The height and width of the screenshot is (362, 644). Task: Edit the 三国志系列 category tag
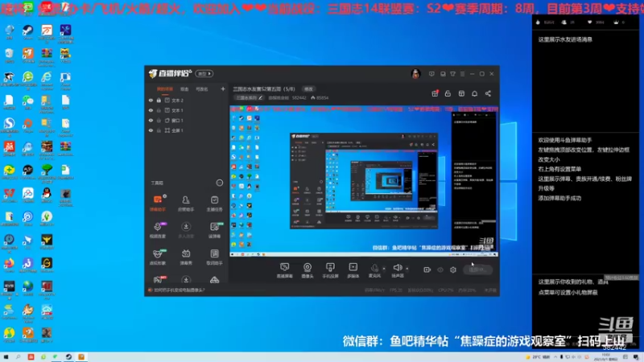(249, 97)
